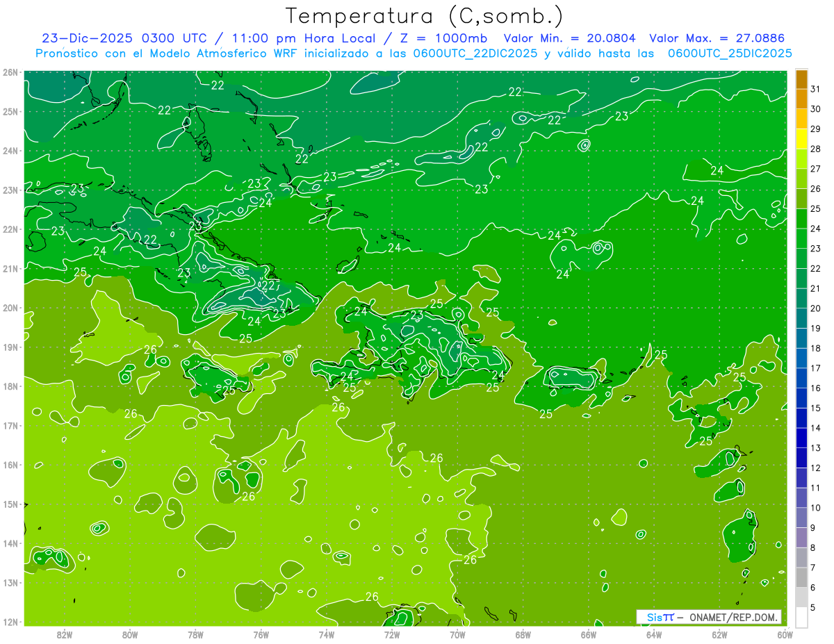Viewport: 834px width, 644px height.
Task: Click the 12N latitude axis label
Action: [x=10, y=622]
